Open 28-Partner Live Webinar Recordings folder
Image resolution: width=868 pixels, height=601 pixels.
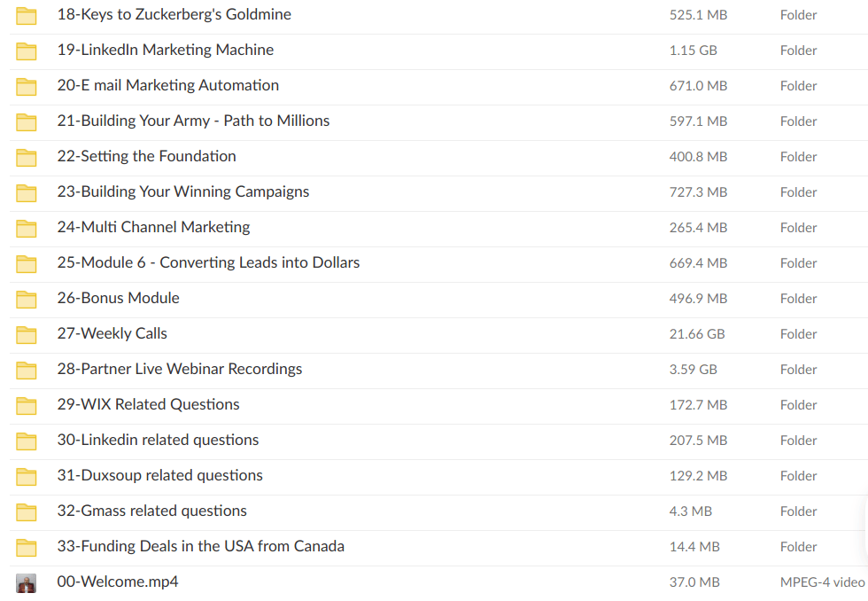pyautogui.click(x=179, y=369)
